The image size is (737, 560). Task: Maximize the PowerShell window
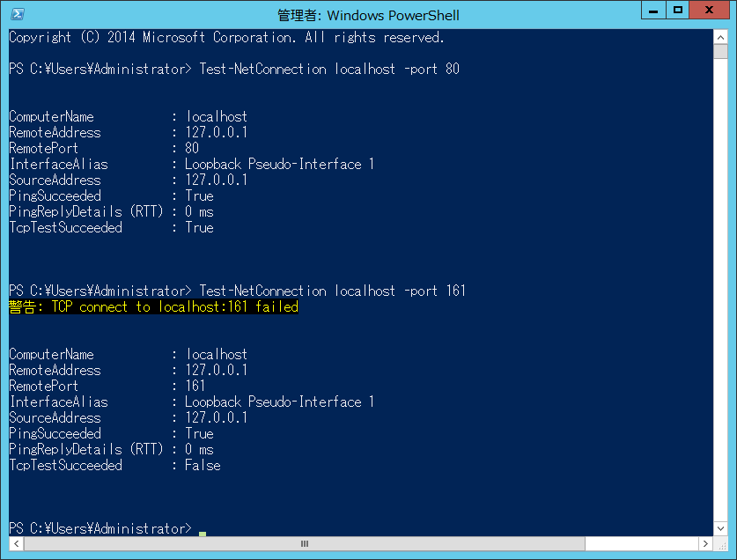(x=677, y=11)
